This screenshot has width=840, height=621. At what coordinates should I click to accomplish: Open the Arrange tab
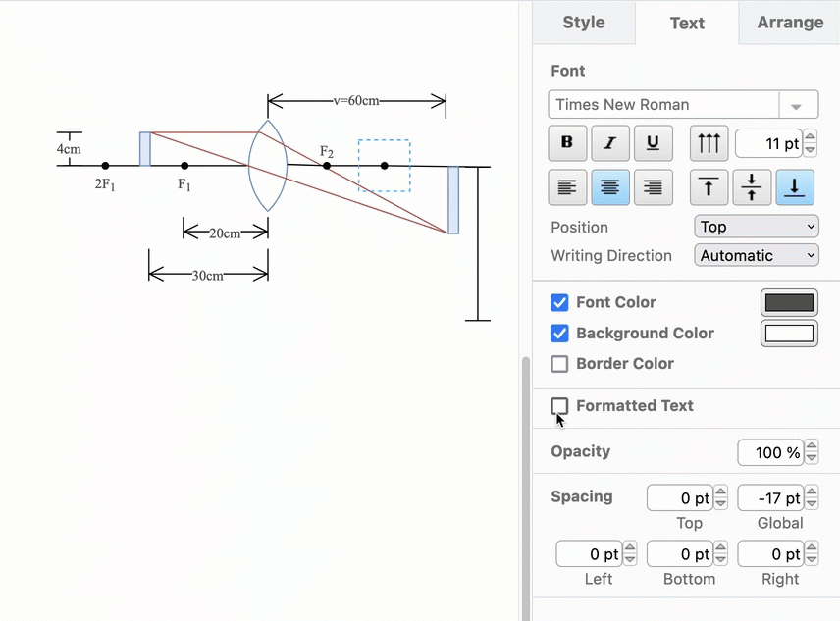click(x=789, y=22)
